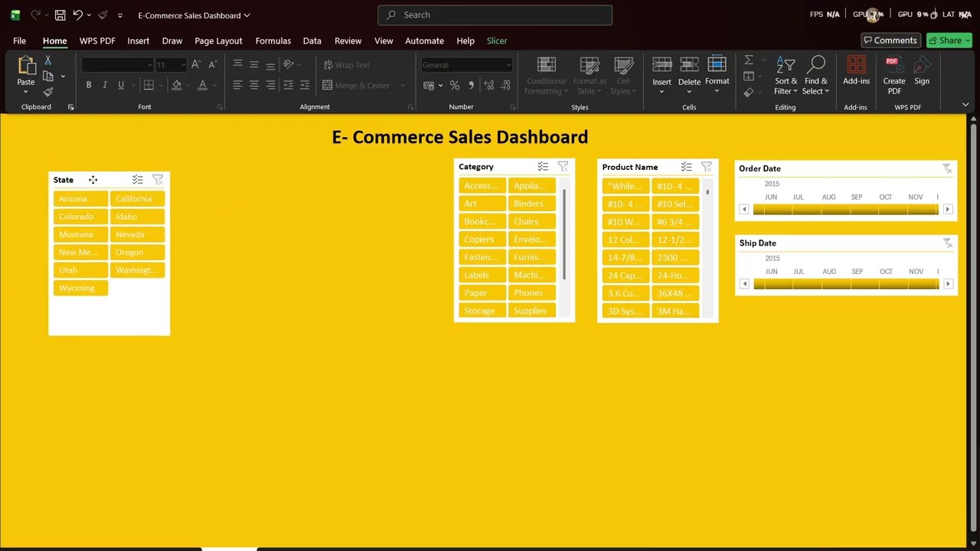Click the Create PDF icon

click(893, 65)
